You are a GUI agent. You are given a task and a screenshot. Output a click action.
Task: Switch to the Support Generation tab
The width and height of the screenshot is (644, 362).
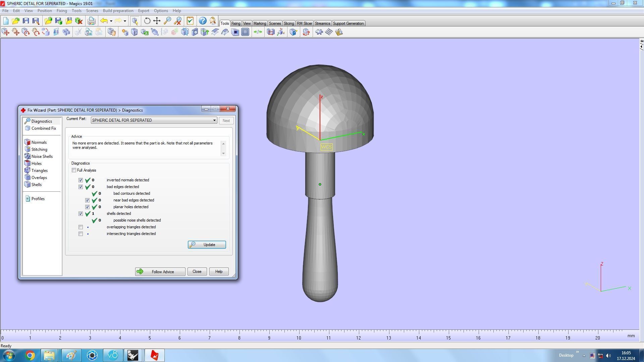(x=348, y=23)
